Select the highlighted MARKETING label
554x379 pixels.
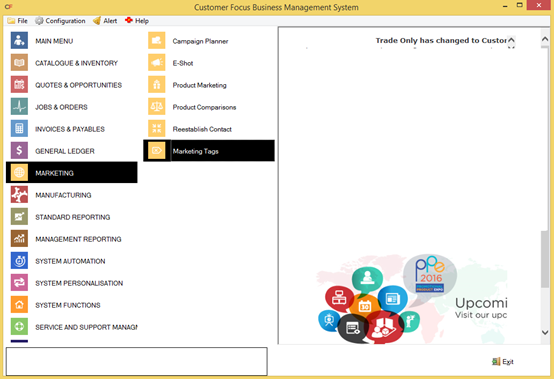54,173
